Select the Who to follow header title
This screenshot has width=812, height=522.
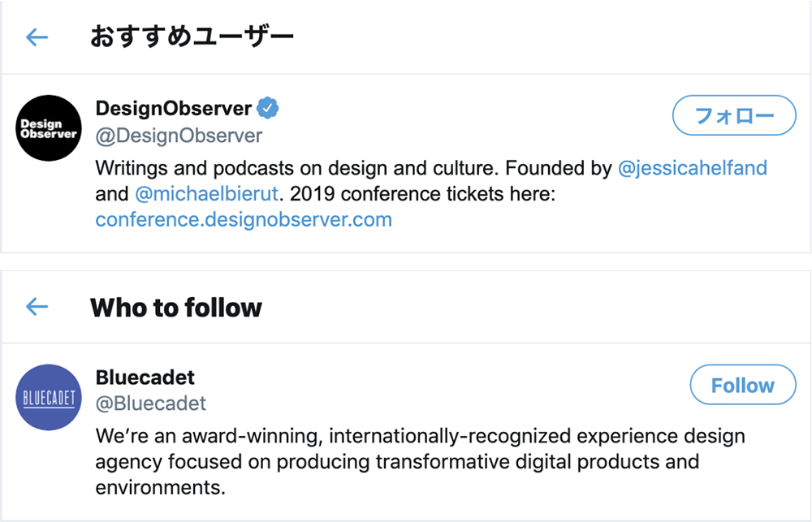coord(176,307)
